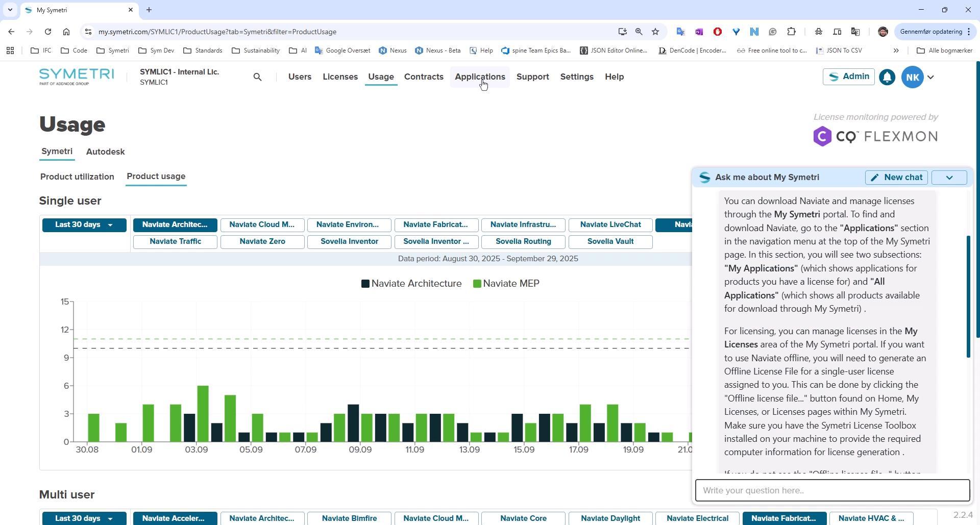Open the Applications menu
980x525 pixels.
[480, 77]
